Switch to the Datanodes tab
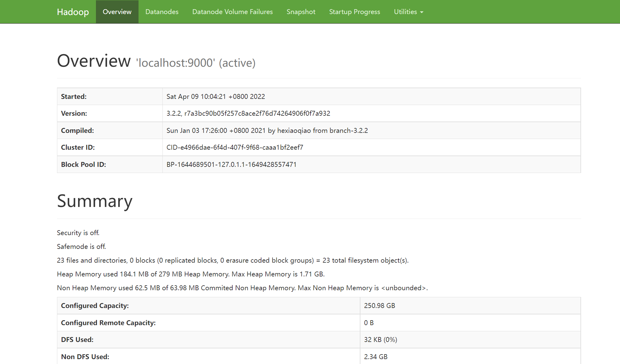 tap(162, 12)
